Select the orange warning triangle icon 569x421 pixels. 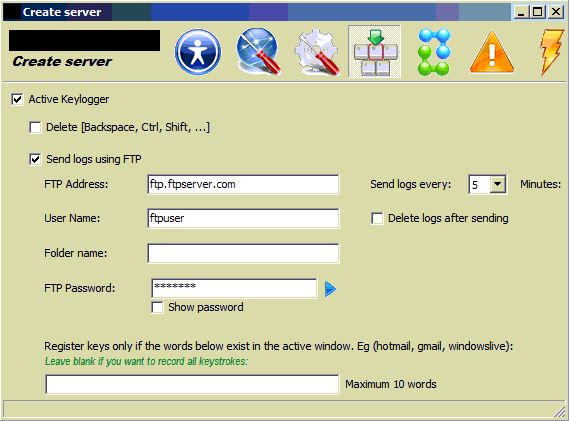[x=492, y=53]
